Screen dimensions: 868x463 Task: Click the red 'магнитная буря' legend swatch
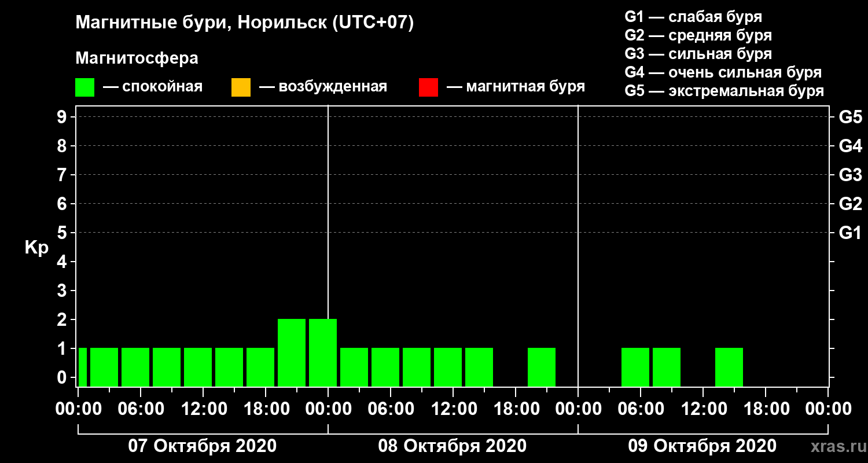tap(428, 87)
